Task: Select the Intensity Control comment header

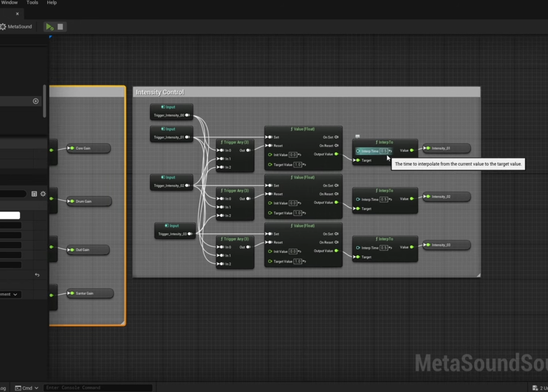Action: 160,92
